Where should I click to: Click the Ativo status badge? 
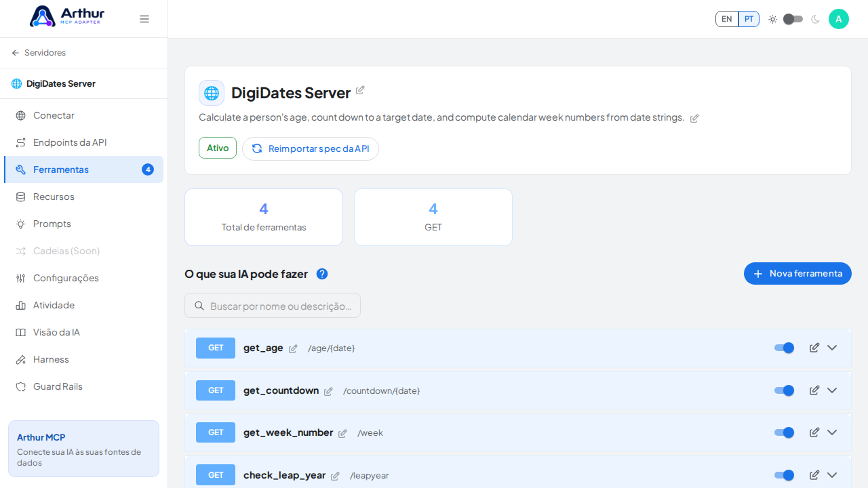(x=218, y=148)
